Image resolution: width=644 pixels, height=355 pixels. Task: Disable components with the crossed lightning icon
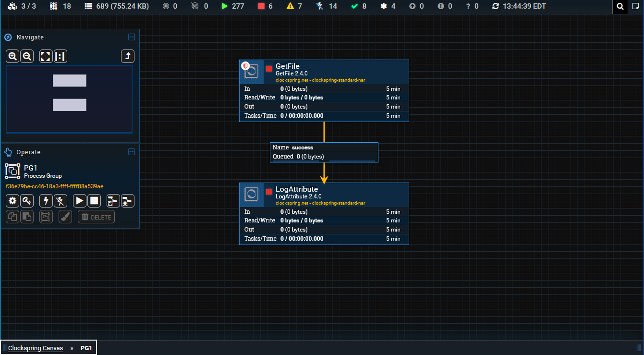61,201
